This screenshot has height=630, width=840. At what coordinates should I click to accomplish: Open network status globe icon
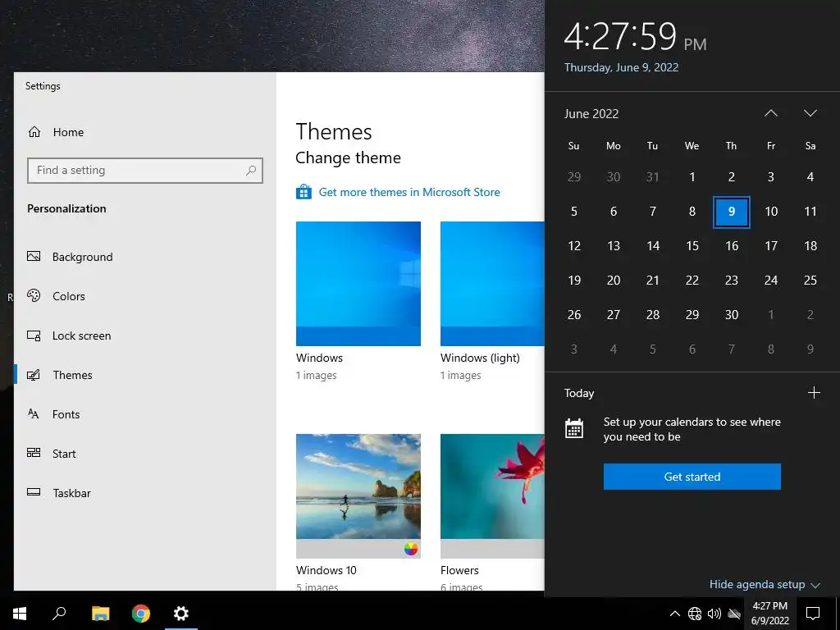point(695,614)
